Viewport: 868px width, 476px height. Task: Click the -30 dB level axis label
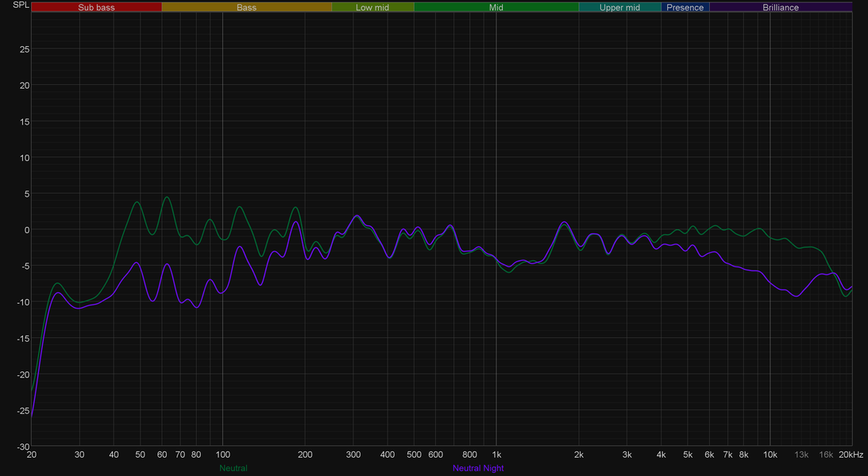[x=23, y=447]
